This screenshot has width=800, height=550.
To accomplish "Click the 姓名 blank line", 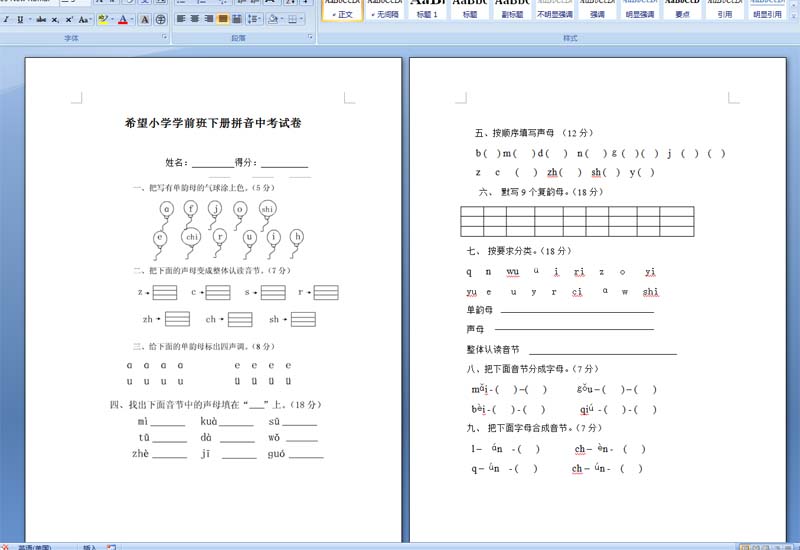I will (x=213, y=163).
